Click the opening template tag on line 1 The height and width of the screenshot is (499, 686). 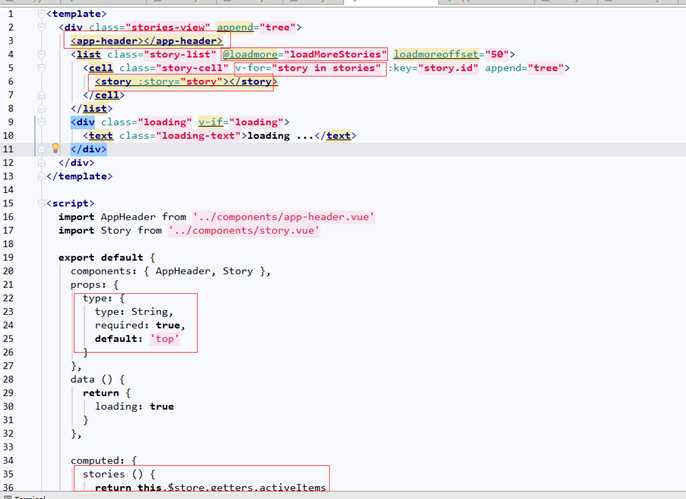(77, 14)
